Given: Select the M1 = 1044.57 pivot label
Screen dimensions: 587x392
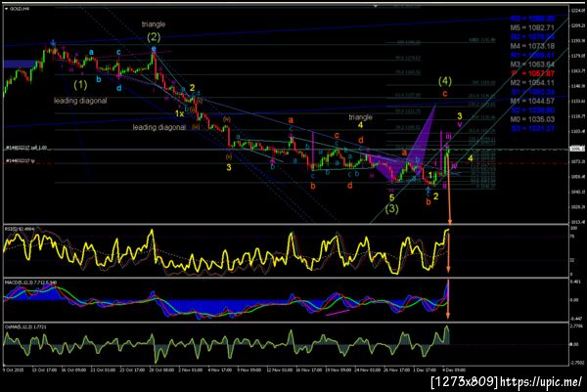Looking at the screenshot, I should [532, 101].
